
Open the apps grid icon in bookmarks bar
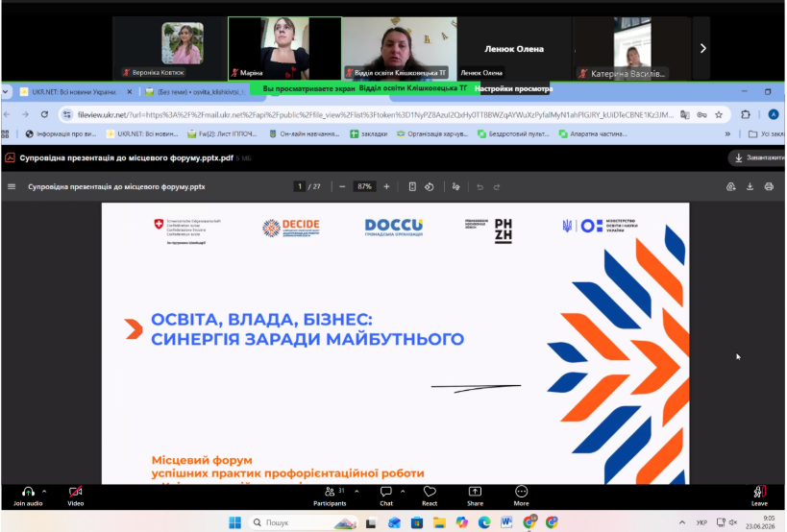6,133
